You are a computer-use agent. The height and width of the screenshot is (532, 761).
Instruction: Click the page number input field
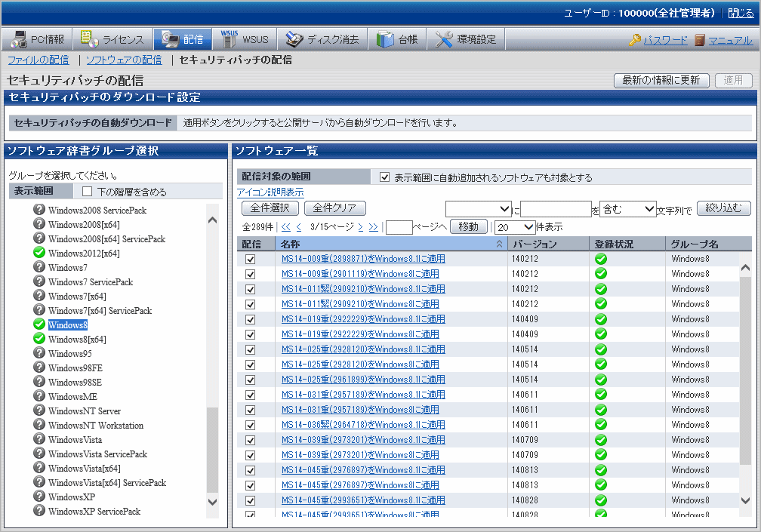pos(399,227)
